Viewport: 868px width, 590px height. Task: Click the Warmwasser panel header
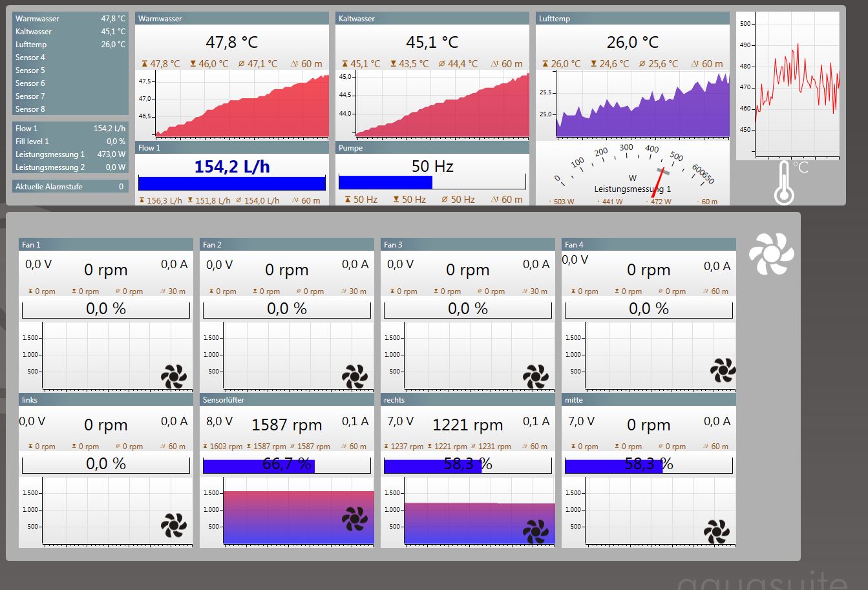pyautogui.click(x=232, y=19)
